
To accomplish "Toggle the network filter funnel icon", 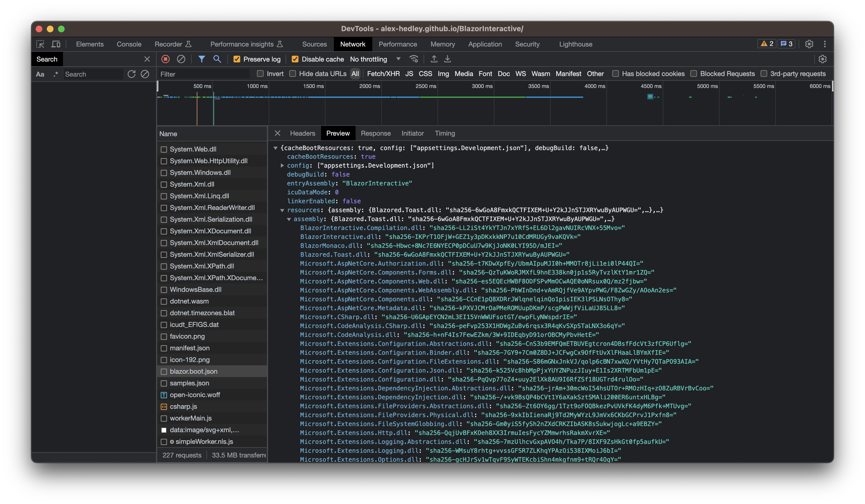I will pyautogui.click(x=201, y=59).
